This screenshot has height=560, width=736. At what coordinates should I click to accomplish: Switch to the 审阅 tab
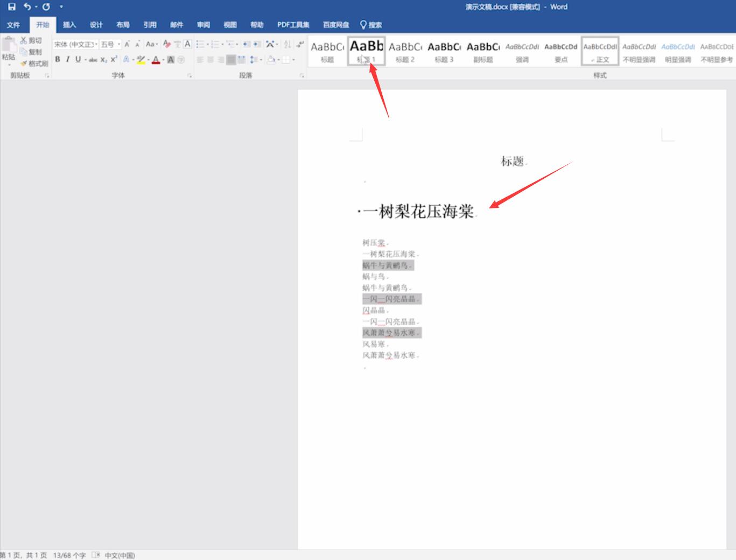pyautogui.click(x=203, y=25)
